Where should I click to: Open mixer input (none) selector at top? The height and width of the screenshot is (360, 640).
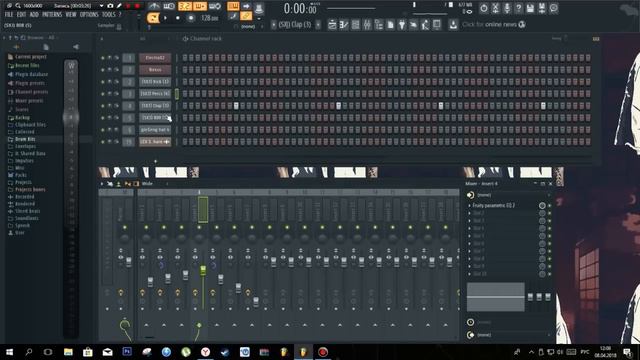coord(509,195)
